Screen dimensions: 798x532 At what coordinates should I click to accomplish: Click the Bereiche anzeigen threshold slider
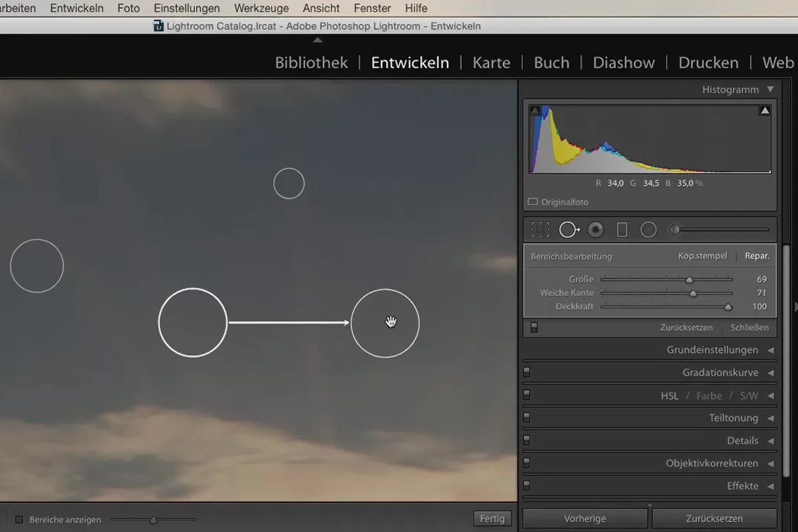click(x=154, y=519)
